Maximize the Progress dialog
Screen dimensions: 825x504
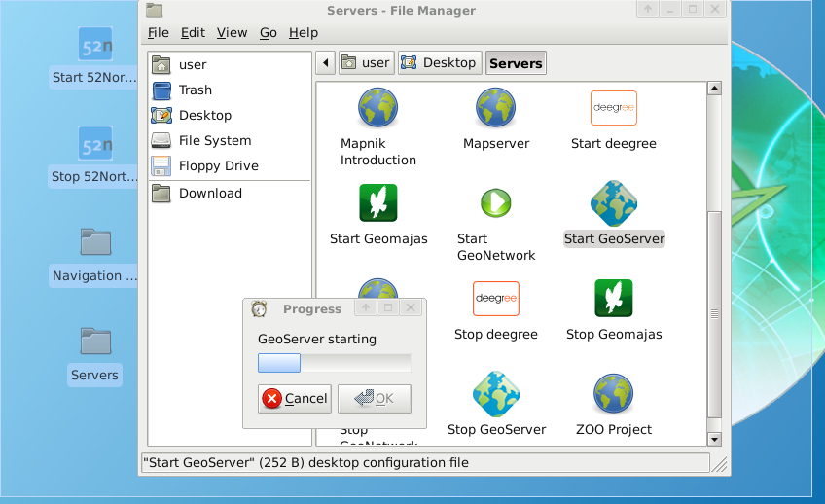[388, 307]
